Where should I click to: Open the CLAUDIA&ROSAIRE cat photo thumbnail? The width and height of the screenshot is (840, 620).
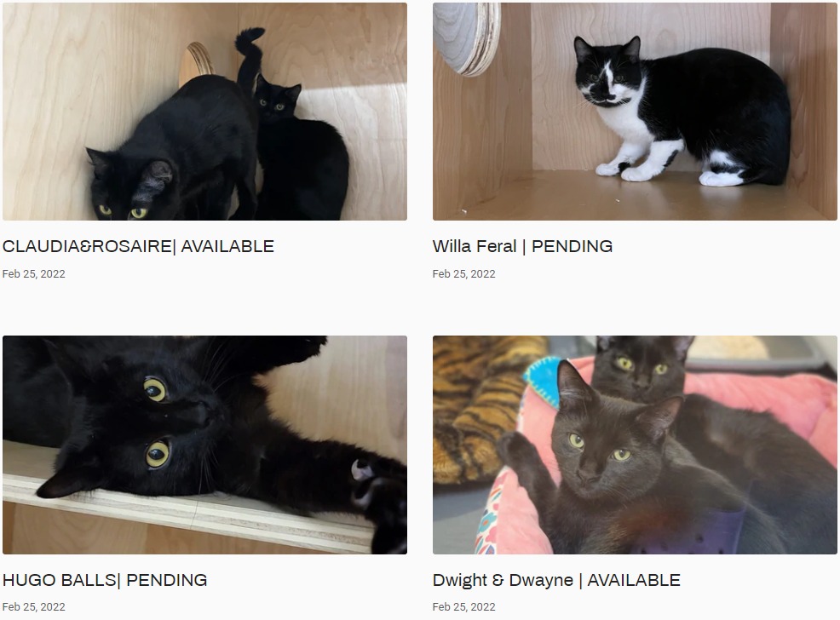(204, 112)
